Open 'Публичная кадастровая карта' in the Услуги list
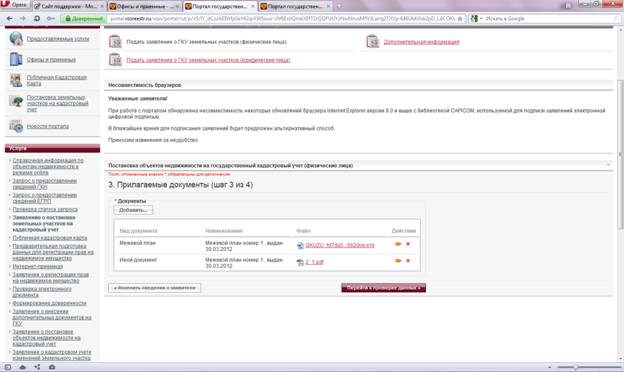 [50, 238]
